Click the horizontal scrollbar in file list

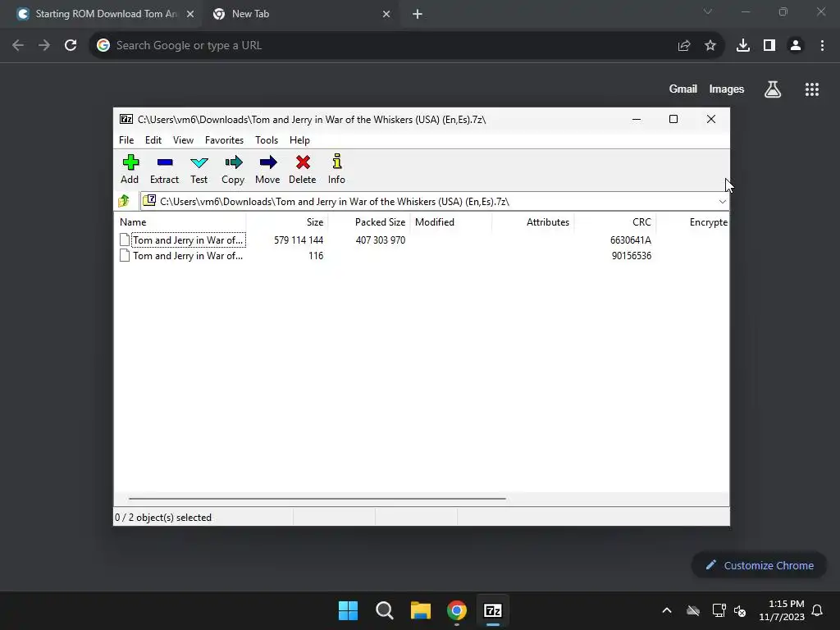(317, 498)
